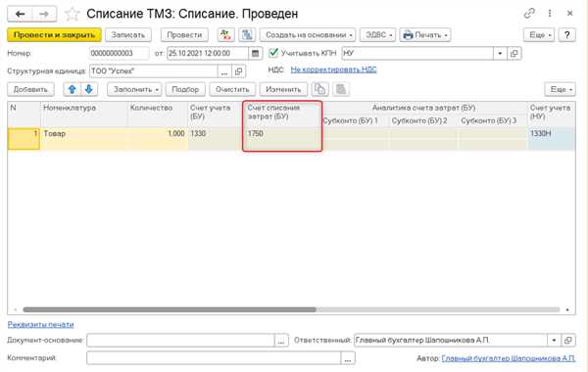Screen dimensions: 588x372
Task: Paste rows icon in table toolbar
Action: 340,89
